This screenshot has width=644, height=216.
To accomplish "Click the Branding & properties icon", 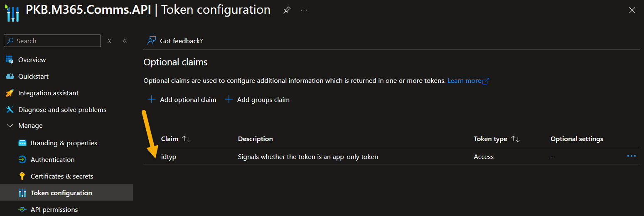I will point(22,143).
